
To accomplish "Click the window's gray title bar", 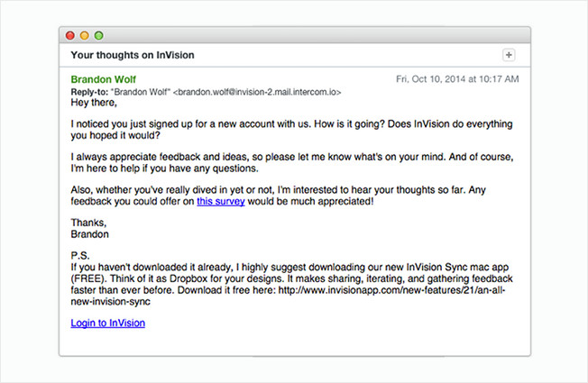I will (x=295, y=36).
